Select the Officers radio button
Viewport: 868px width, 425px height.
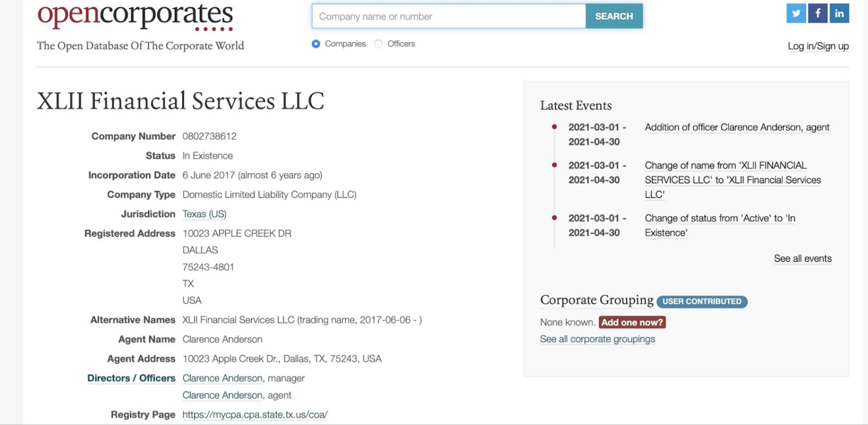[x=378, y=44]
